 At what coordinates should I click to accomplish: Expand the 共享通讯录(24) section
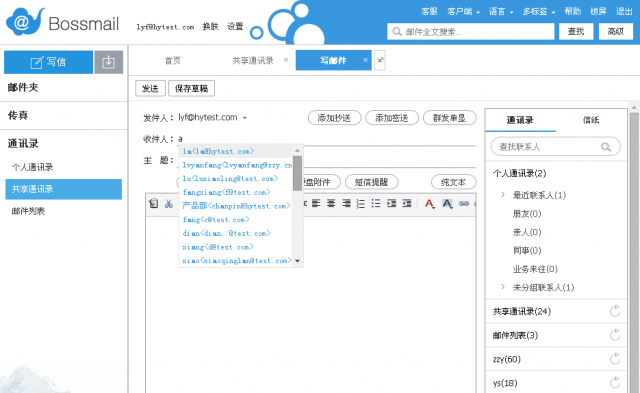click(522, 311)
